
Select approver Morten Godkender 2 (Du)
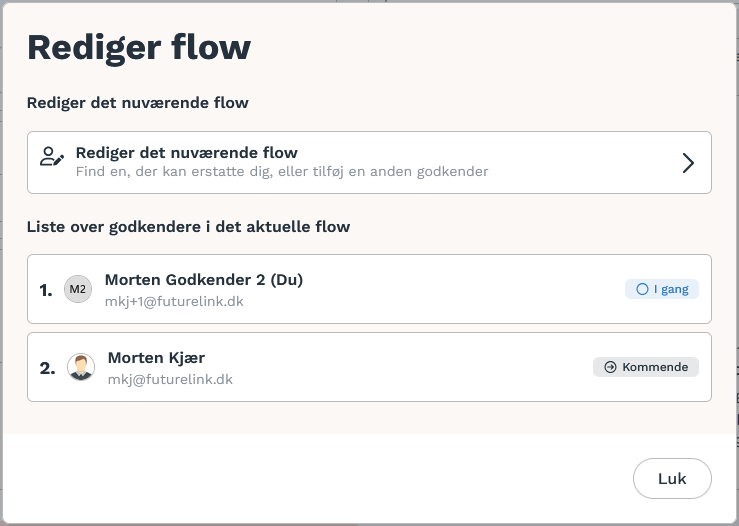[x=204, y=279]
